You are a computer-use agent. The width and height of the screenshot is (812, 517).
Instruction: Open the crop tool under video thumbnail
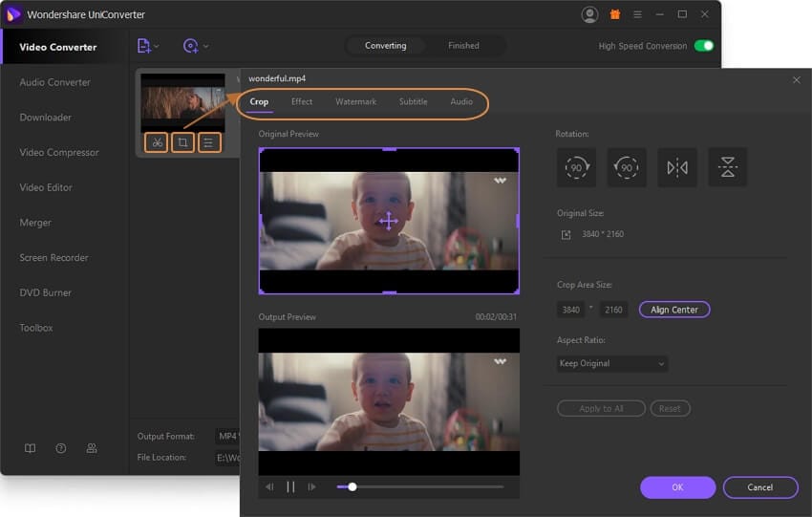pyautogui.click(x=182, y=142)
